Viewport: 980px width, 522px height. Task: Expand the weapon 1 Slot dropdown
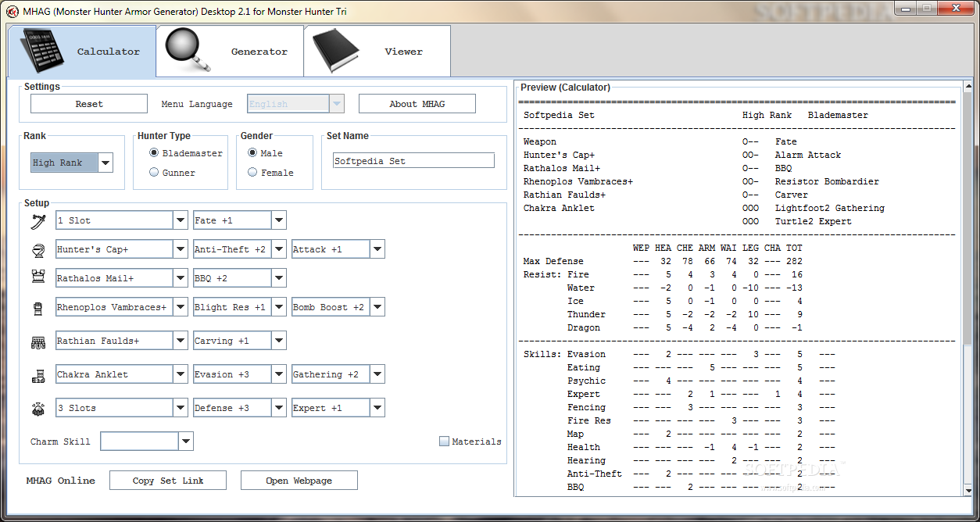181,220
